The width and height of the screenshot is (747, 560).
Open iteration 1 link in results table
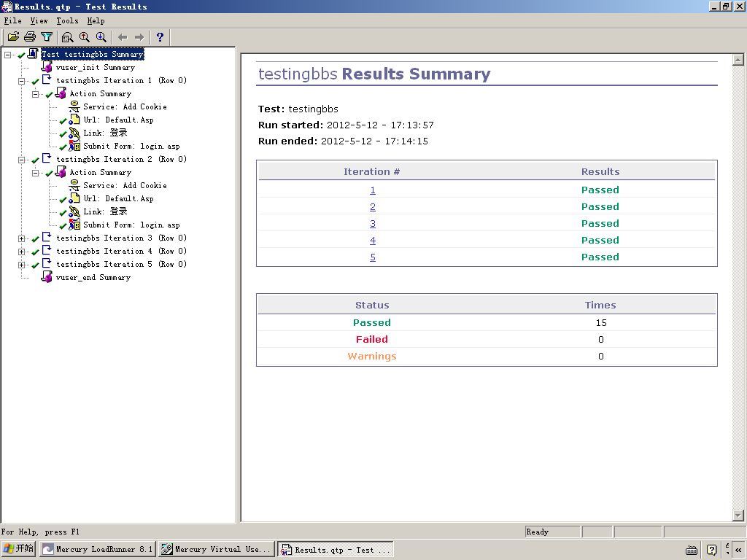pyautogui.click(x=373, y=190)
